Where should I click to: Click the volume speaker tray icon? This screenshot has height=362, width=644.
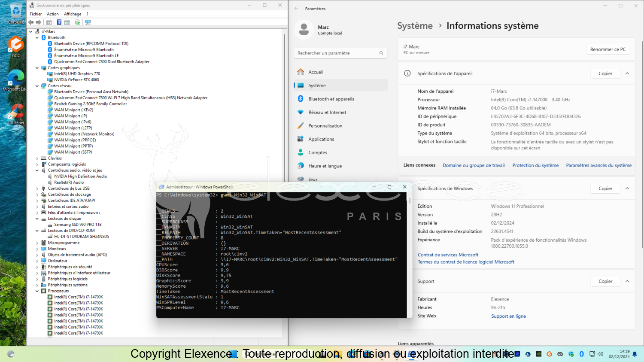coord(600,354)
